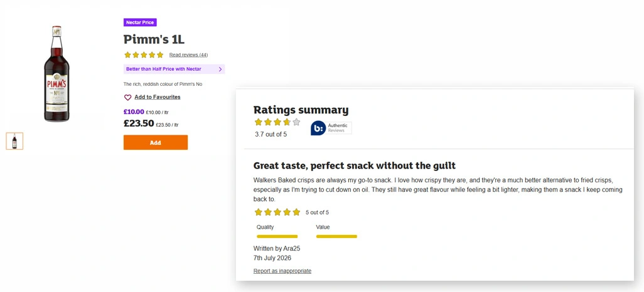Click the Ratings summary star icons
Viewport: 644px width, 292px height.
(x=277, y=122)
